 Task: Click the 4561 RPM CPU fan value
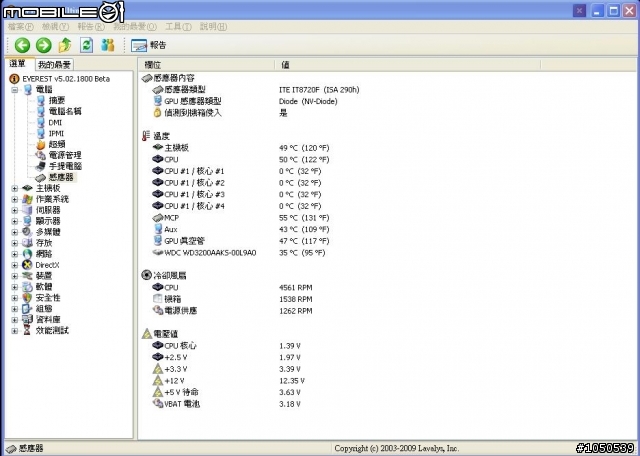(296, 287)
